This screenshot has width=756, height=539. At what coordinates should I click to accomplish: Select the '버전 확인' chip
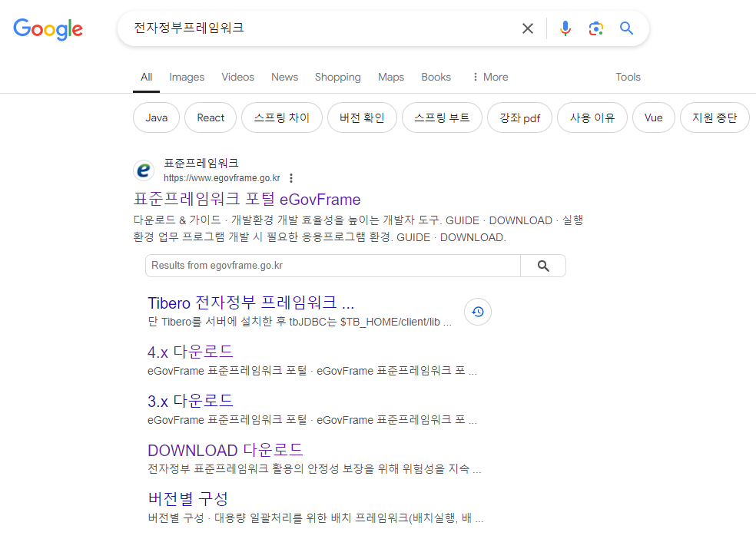tap(362, 117)
